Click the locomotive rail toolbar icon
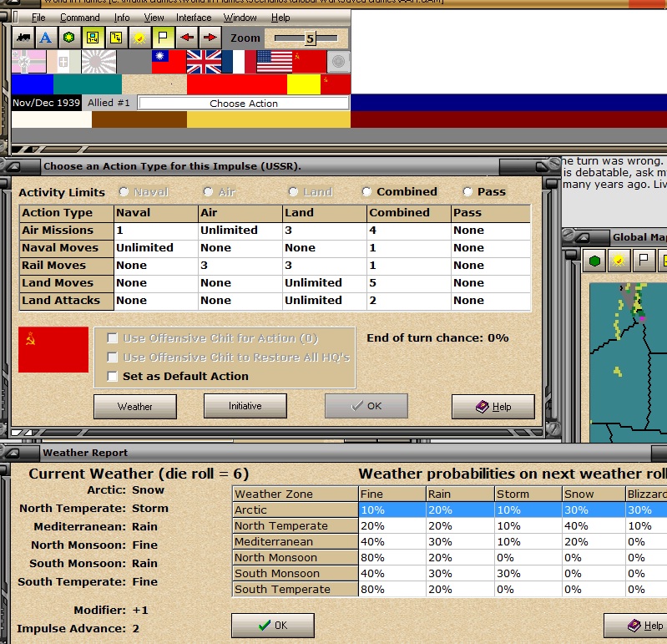The image size is (667, 644). [23, 38]
